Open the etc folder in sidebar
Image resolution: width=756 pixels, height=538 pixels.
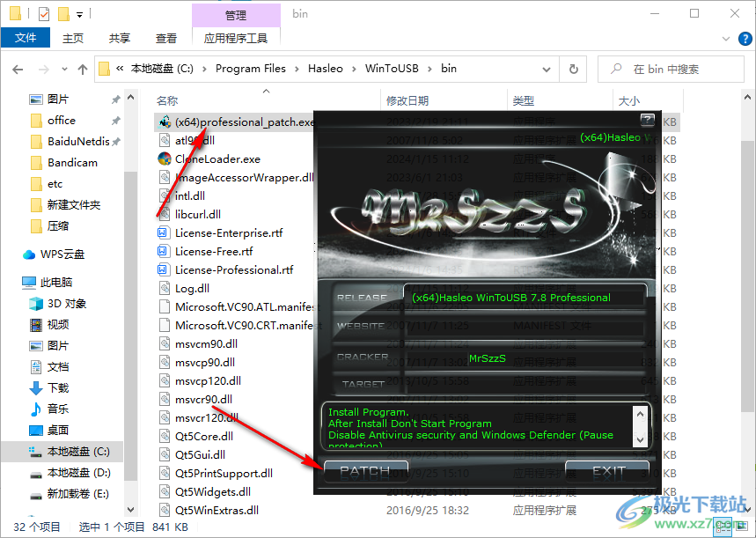point(55,184)
